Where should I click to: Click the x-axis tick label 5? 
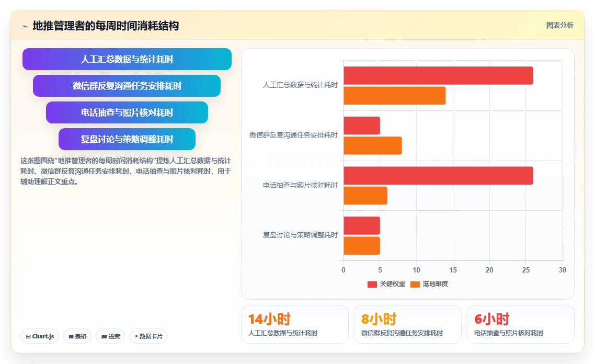click(380, 270)
